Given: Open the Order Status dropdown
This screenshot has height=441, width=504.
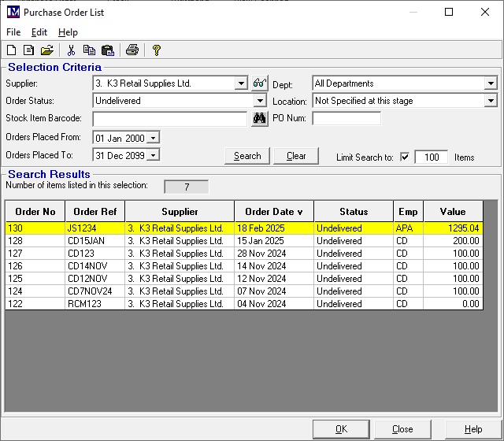Looking at the screenshot, I should pos(260,101).
